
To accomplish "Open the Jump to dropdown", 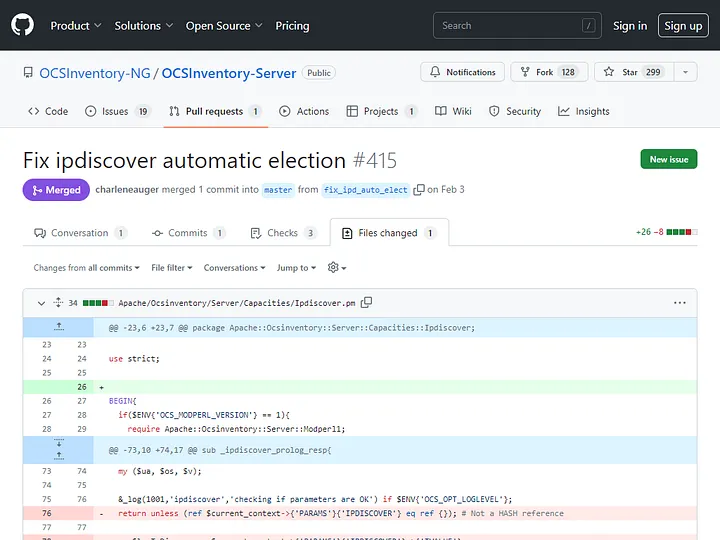I will [296, 268].
